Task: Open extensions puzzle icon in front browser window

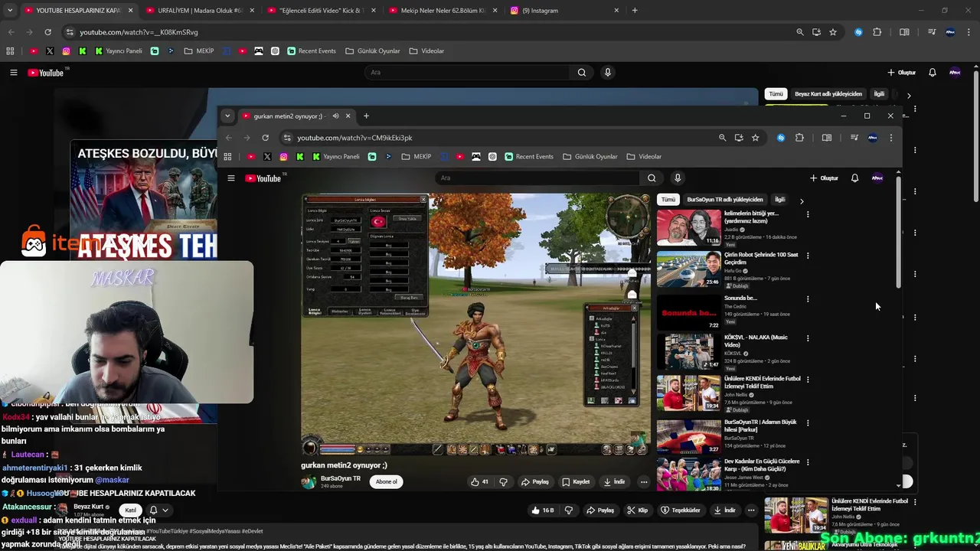Action: click(799, 138)
